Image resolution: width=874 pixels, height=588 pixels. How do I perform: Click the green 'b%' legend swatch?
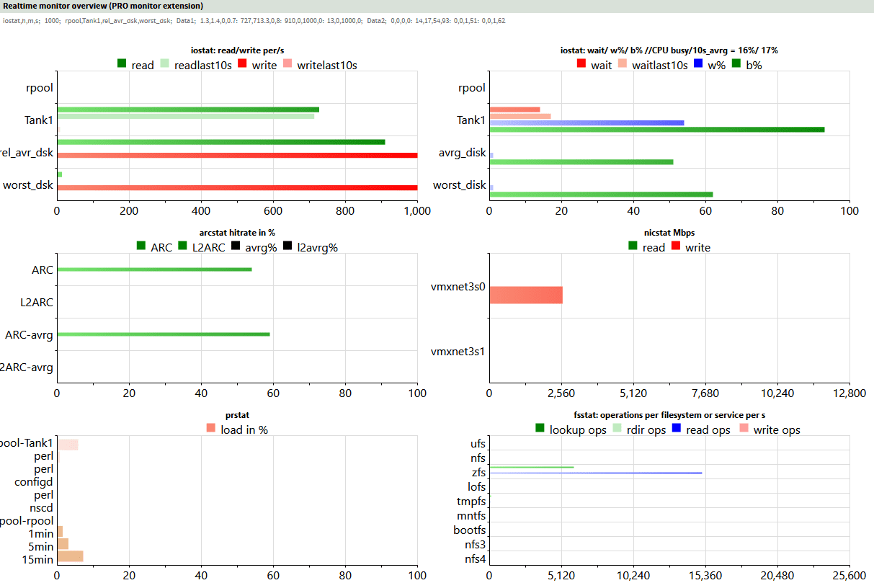pyautogui.click(x=736, y=64)
